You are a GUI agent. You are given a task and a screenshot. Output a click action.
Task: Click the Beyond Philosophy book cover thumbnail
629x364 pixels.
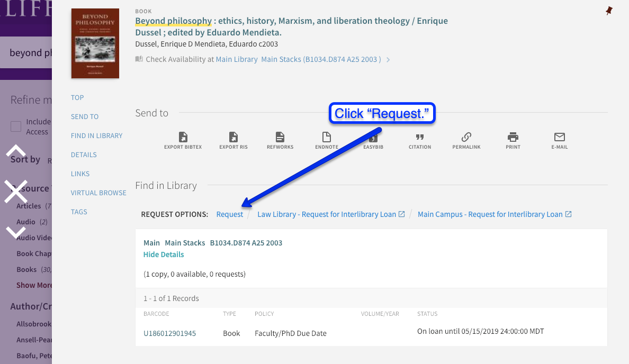click(x=95, y=43)
